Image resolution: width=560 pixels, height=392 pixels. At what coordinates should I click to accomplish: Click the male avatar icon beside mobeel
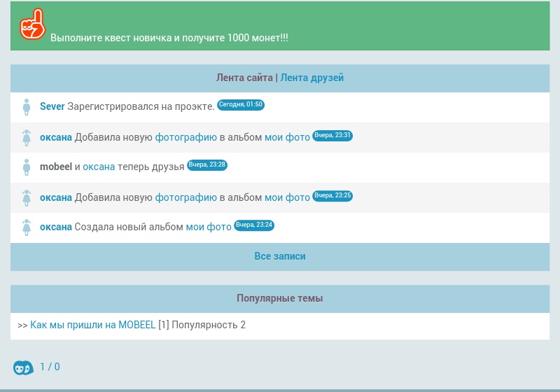27,167
